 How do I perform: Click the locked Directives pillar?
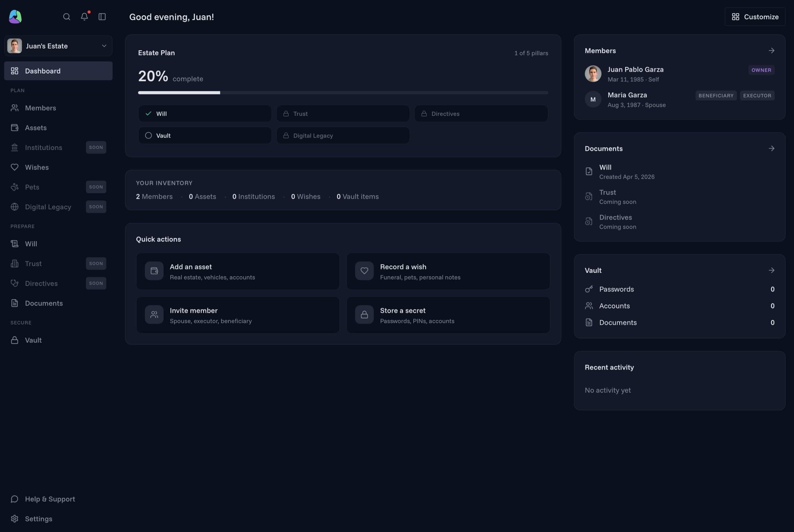coord(481,114)
